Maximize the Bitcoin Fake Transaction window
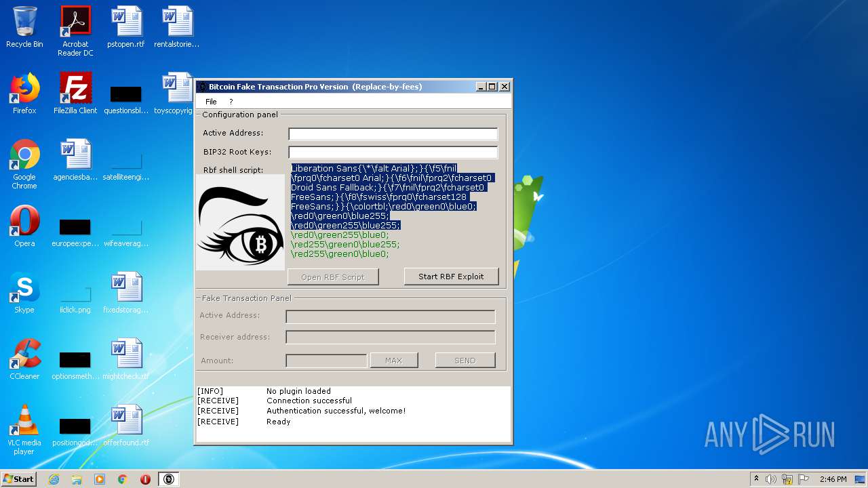This screenshot has height=488, width=868. (x=492, y=87)
